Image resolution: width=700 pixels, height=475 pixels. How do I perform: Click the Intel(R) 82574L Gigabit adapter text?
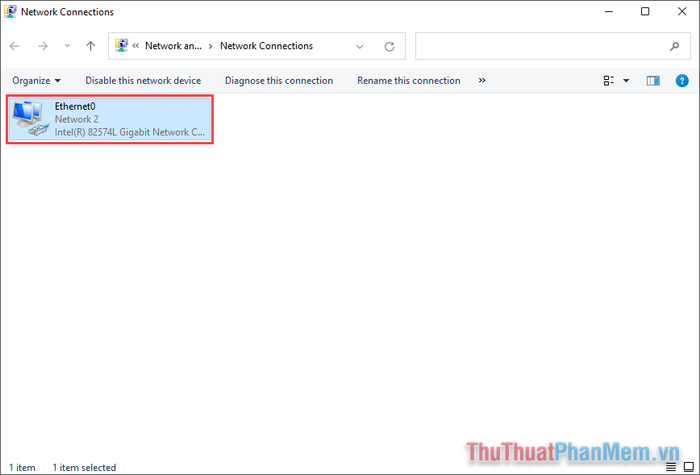[x=129, y=132]
